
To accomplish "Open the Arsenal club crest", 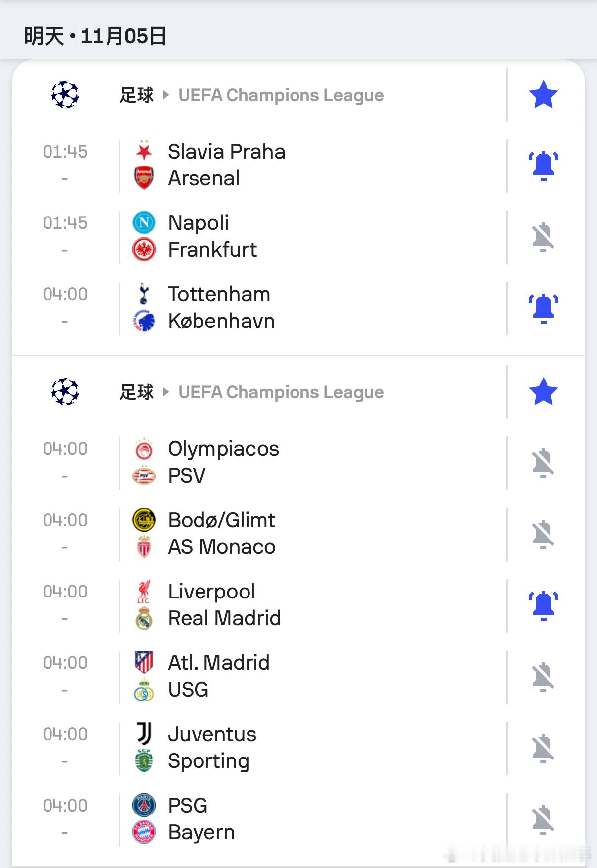I will (x=144, y=178).
